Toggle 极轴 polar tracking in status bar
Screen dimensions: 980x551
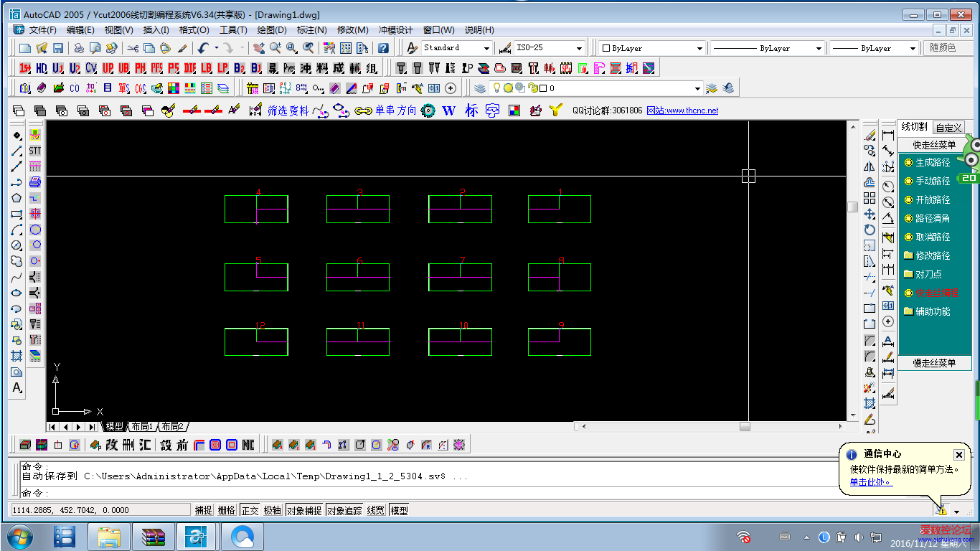[x=273, y=510]
